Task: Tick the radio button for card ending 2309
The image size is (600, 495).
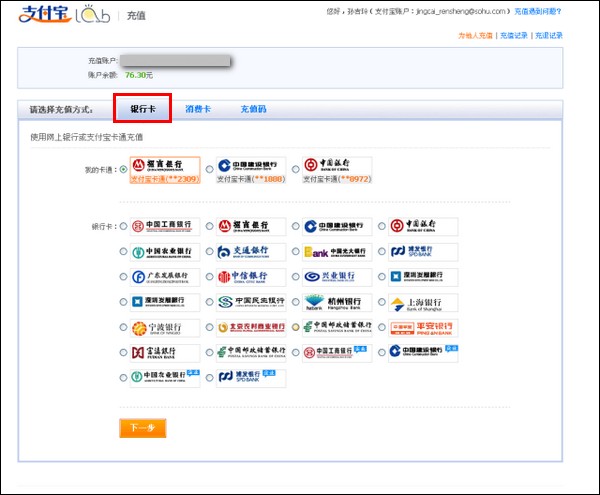Action: pos(123,169)
